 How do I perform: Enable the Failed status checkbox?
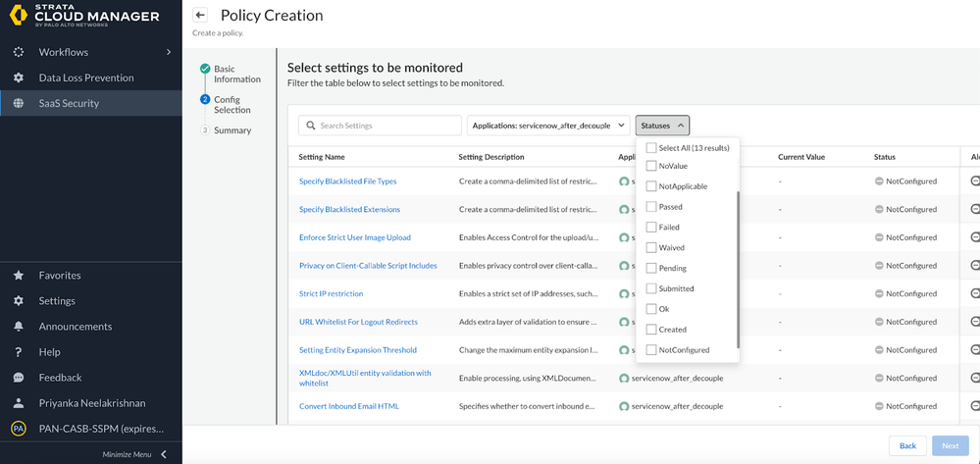pos(651,228)
